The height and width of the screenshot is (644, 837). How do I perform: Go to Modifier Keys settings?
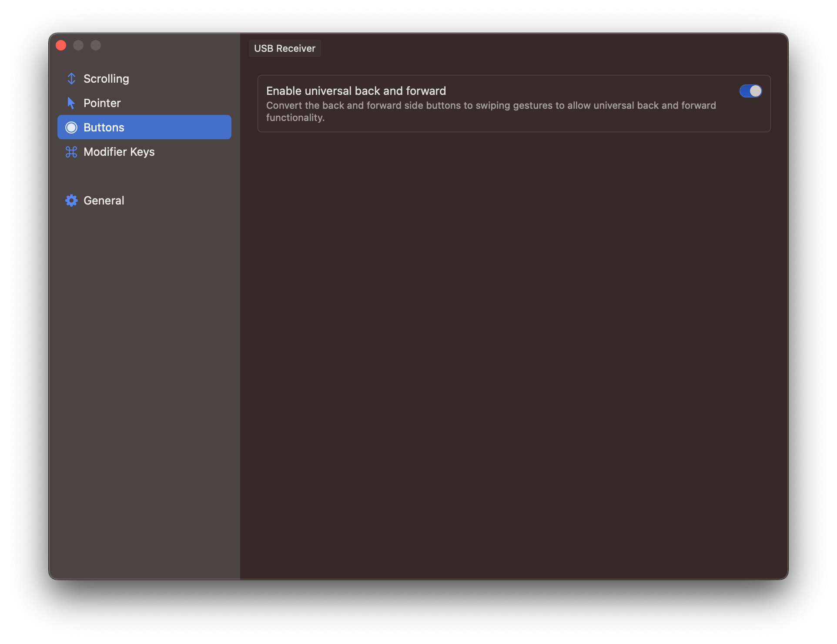[119, 151]
